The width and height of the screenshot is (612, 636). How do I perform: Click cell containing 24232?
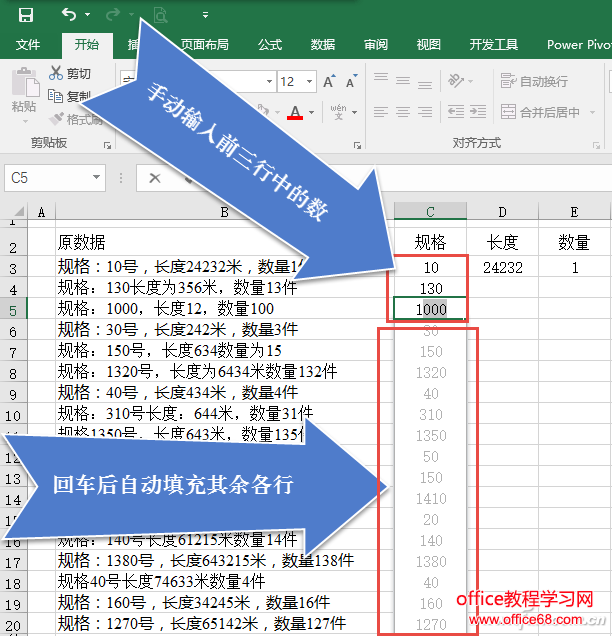coord(502,267)
